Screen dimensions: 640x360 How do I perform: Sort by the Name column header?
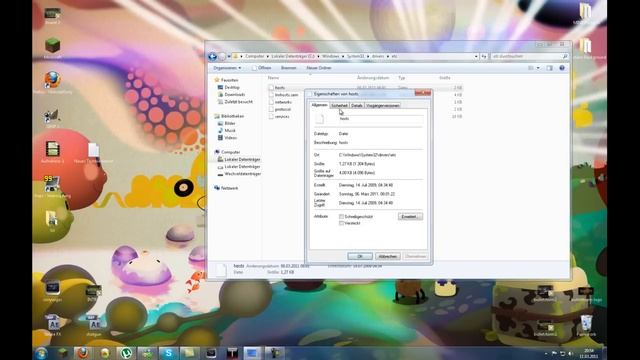pos(273,78)
